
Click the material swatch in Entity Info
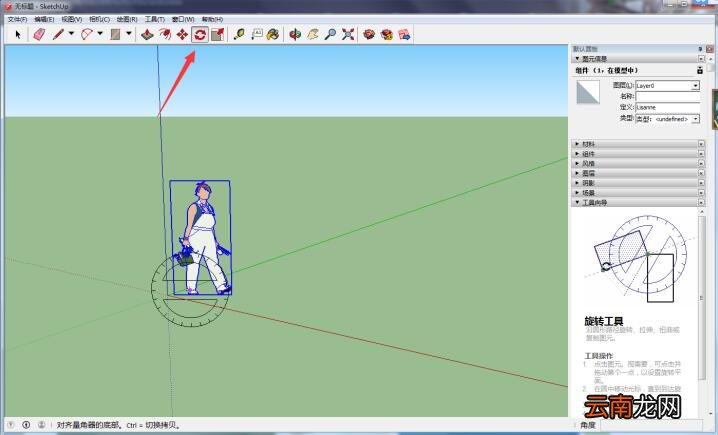587,92
